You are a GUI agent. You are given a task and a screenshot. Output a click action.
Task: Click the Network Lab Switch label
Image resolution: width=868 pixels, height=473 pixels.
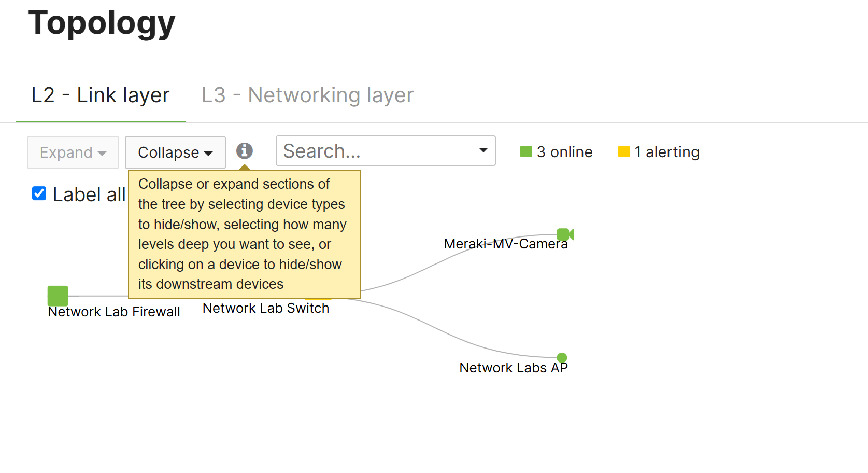click(266, 308)
